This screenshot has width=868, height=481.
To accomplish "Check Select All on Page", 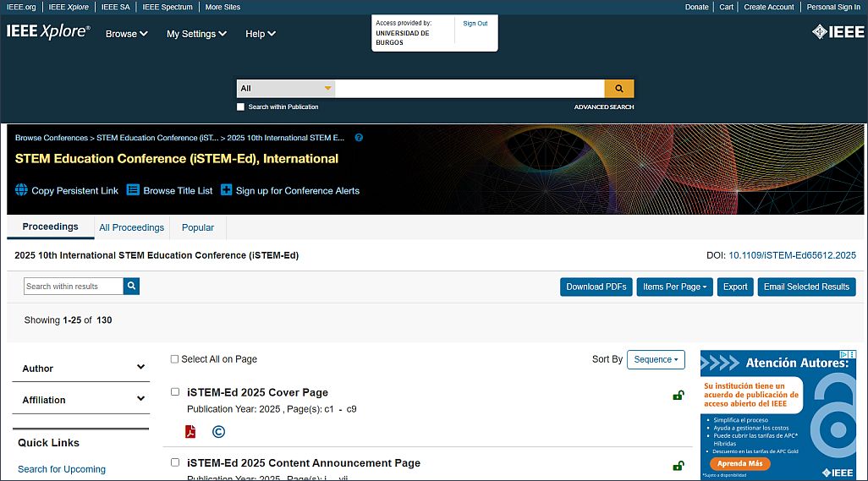I will point(174,359).
